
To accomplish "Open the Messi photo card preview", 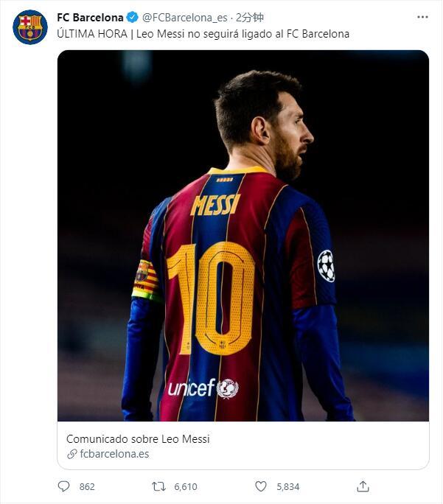I will click(x=243, y=236).
